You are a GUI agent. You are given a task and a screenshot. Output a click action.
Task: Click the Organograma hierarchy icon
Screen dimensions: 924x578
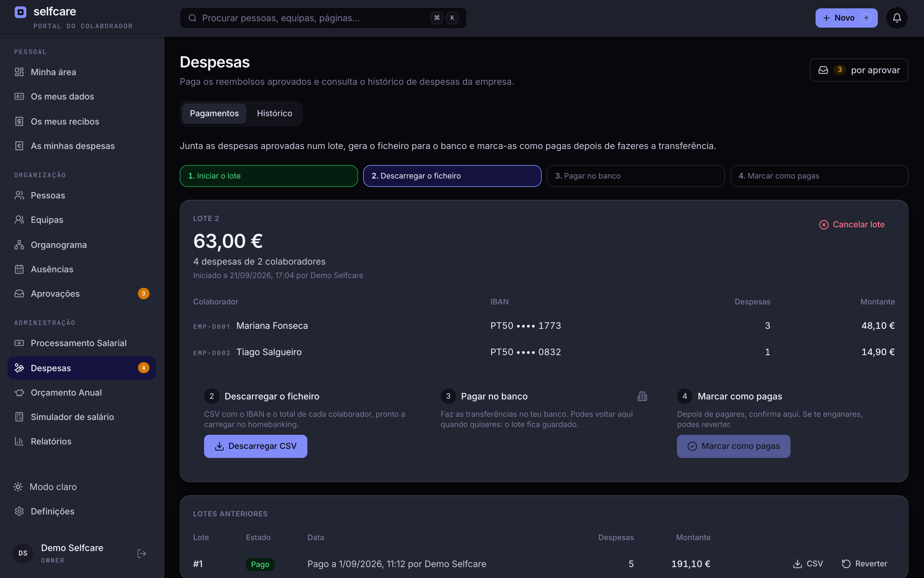19,245
